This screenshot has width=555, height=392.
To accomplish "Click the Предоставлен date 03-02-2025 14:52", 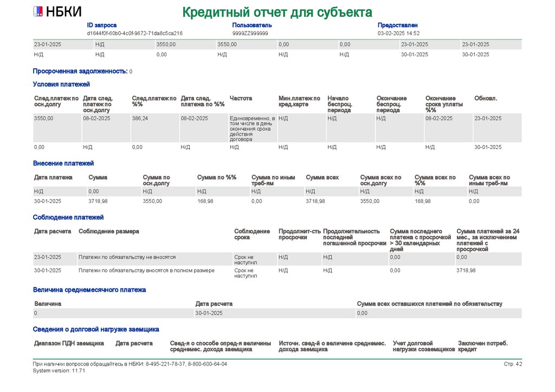I will 398,33.
